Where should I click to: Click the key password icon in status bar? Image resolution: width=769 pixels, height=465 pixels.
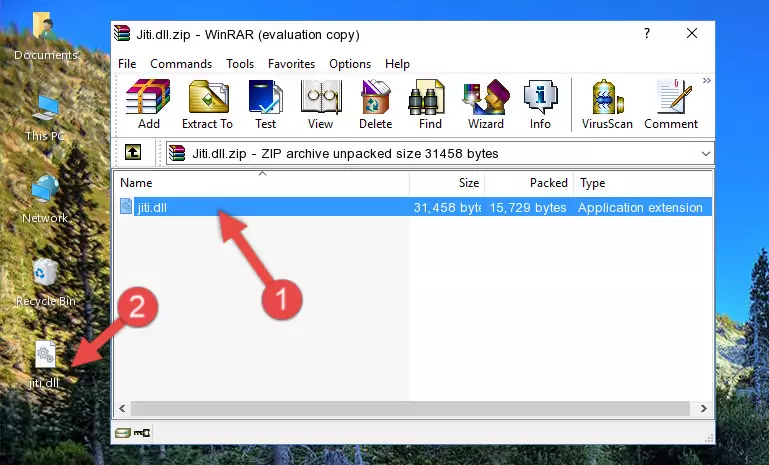tap(142, 433)
